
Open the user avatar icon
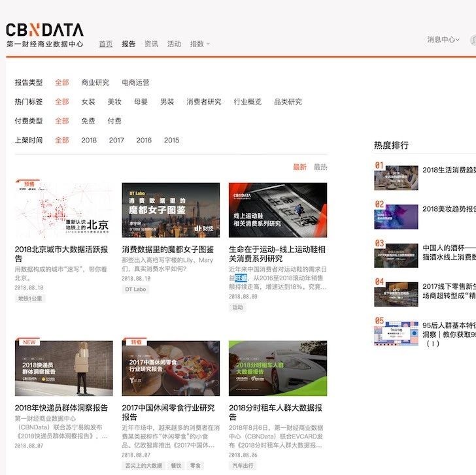(x=473, y=40)
